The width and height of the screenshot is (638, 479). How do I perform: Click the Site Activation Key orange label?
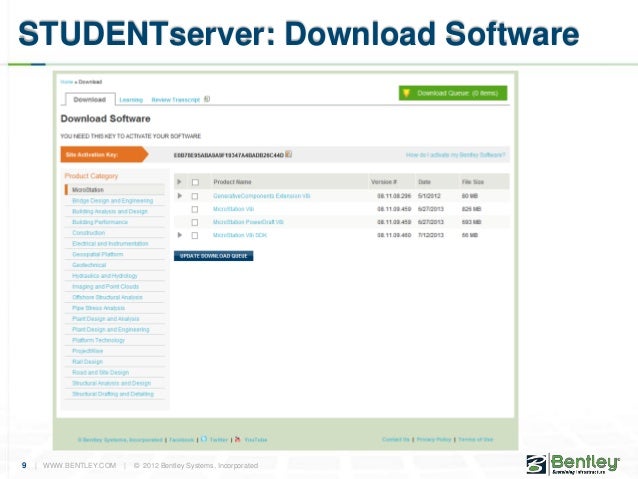pos(104,154)
